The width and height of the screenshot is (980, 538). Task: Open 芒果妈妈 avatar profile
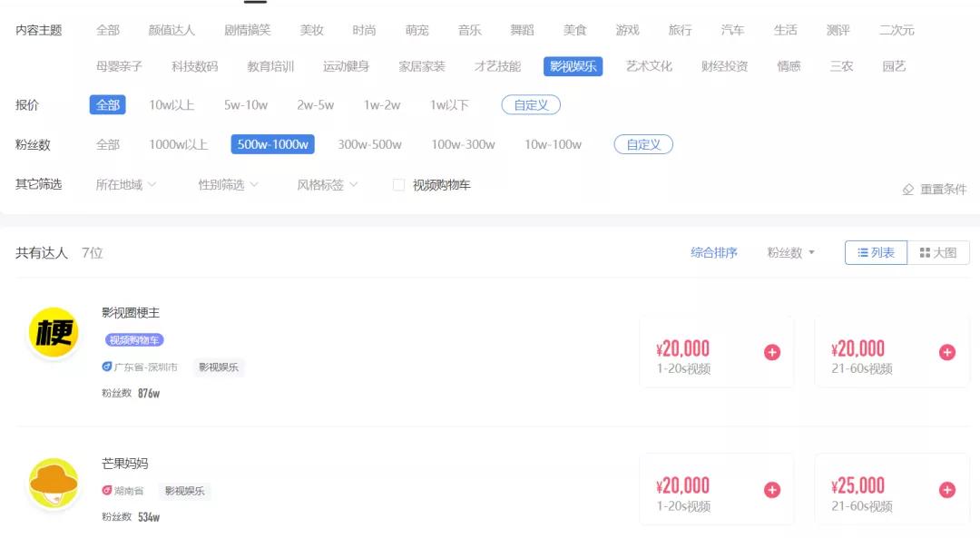(54, 483)
